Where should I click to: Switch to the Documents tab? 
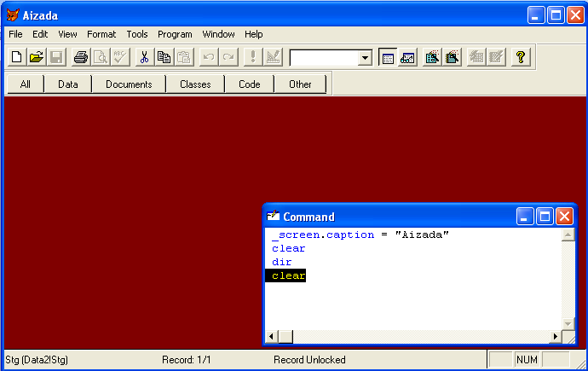(129, 84)
